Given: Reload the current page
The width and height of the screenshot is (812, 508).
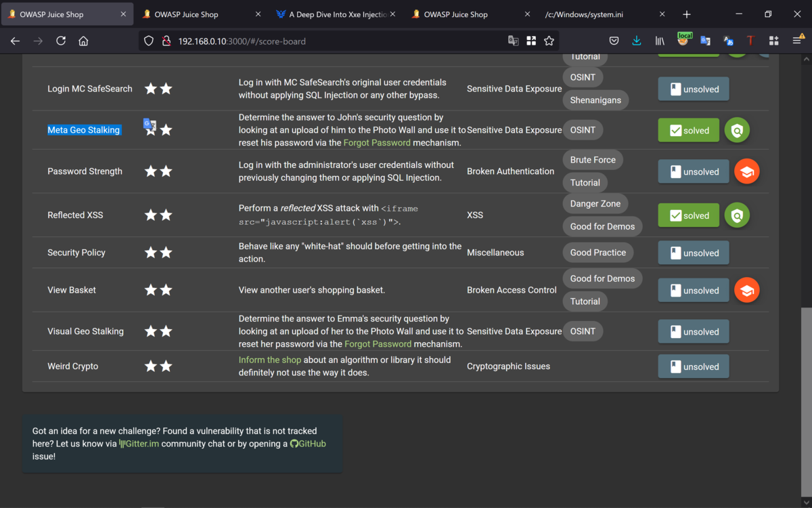Looking at the screenshot, I should coord(61,41).
